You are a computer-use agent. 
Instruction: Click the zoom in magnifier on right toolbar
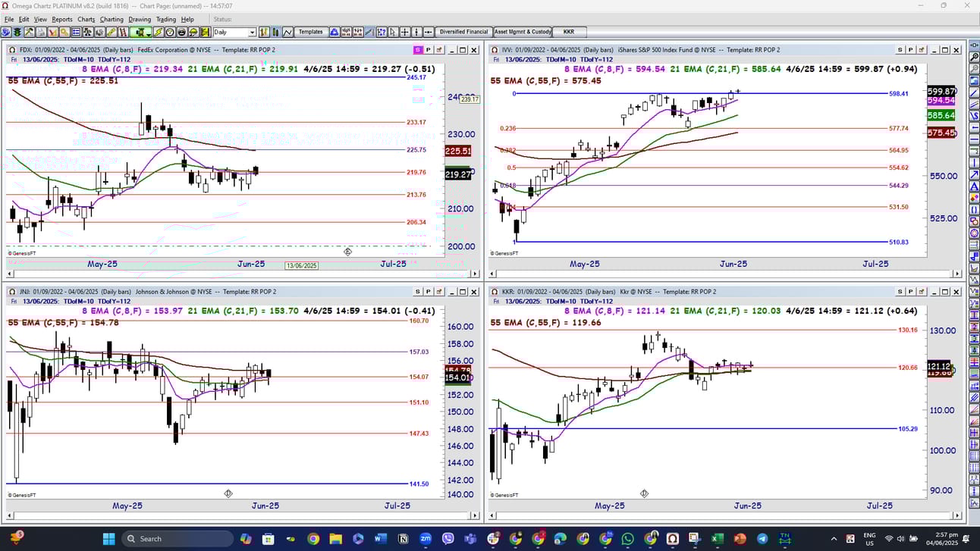973,57
